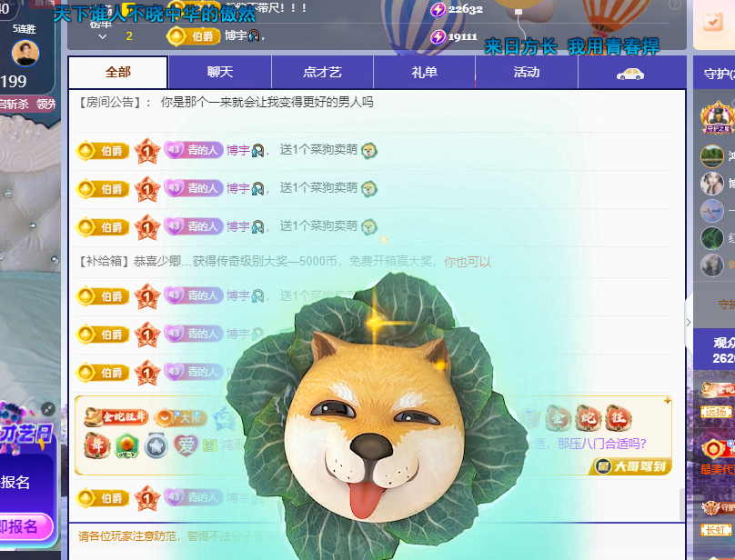Image resolution: width=735 pixels, height=560 pixels.
Task: Switch to the 全部 tab
Action: (x=117, y=73)
